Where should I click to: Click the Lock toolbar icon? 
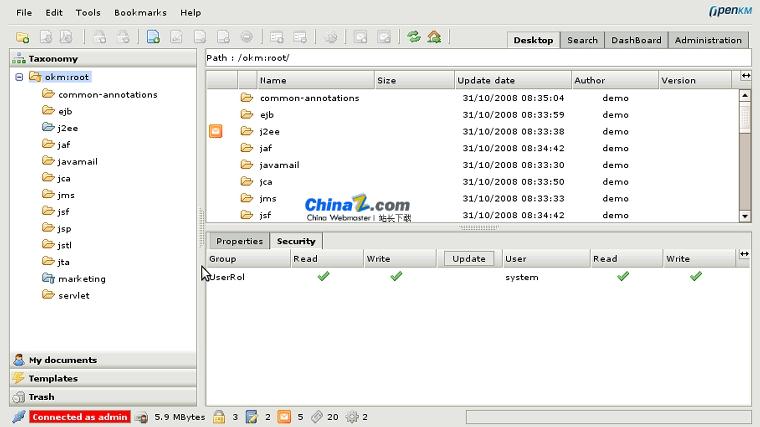pyautogui.click(x=100, y=37)
